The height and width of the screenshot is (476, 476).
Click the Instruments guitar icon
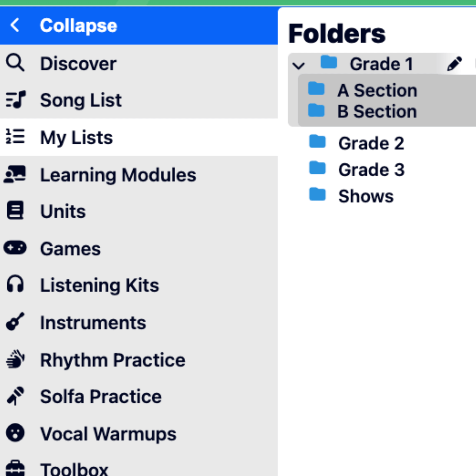pos(15,321)
